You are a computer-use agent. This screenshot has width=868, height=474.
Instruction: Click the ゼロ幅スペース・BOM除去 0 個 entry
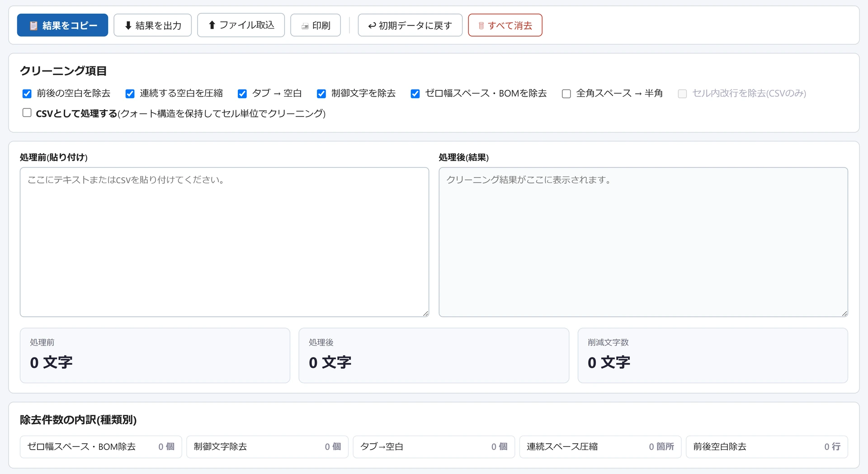(101, 447)
